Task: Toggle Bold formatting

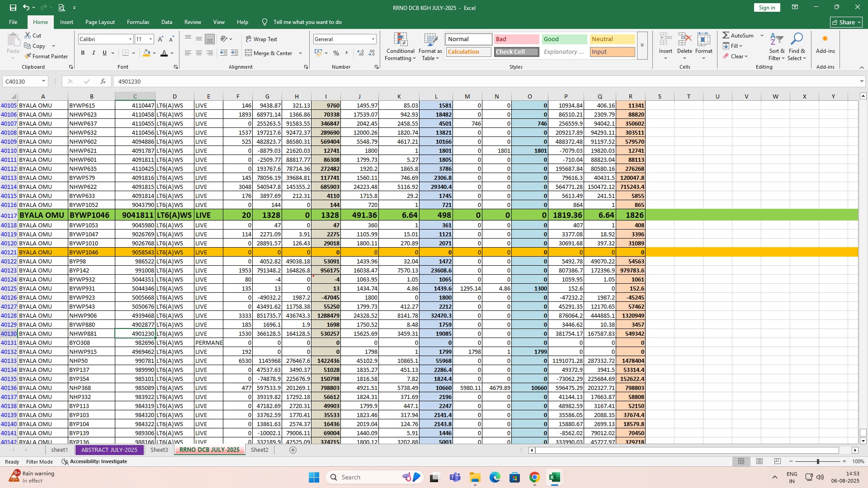Action: [83, 53]
